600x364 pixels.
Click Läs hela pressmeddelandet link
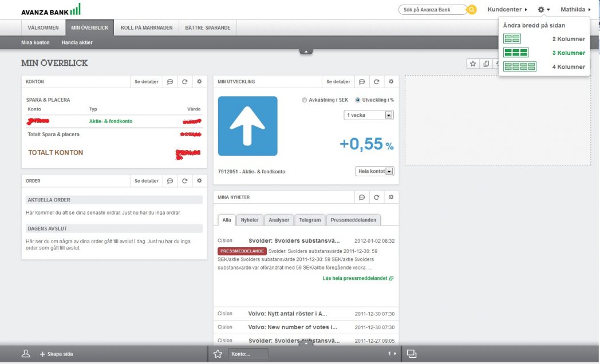357,278
